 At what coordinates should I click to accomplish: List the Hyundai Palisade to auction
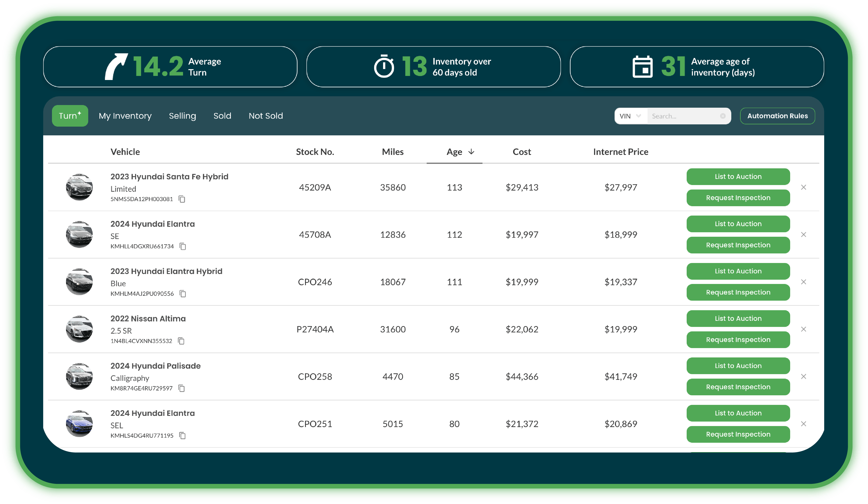point(738,366)
